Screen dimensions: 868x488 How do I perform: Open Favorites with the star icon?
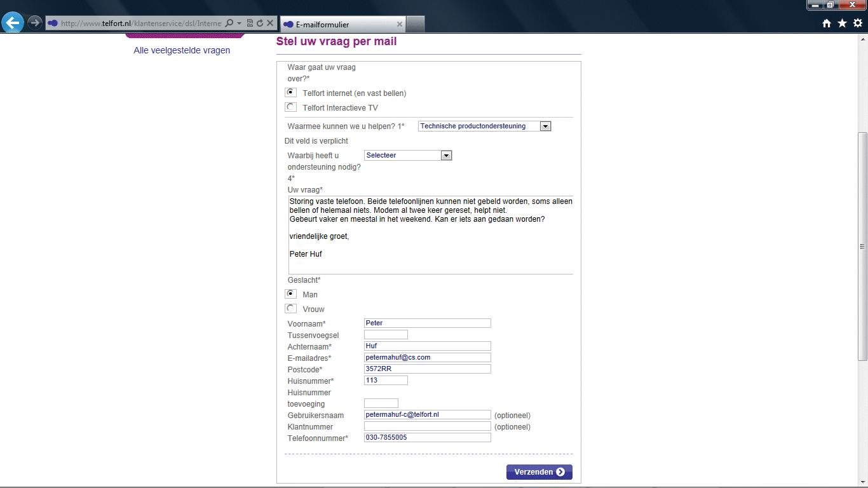842,24
